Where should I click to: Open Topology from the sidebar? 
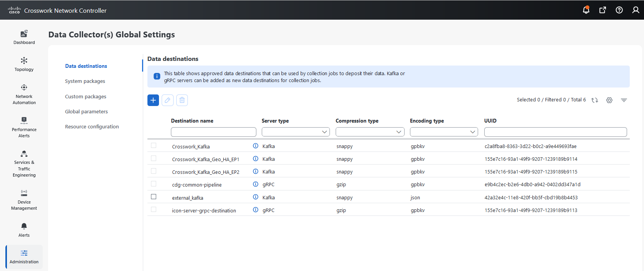click(24, 64)
